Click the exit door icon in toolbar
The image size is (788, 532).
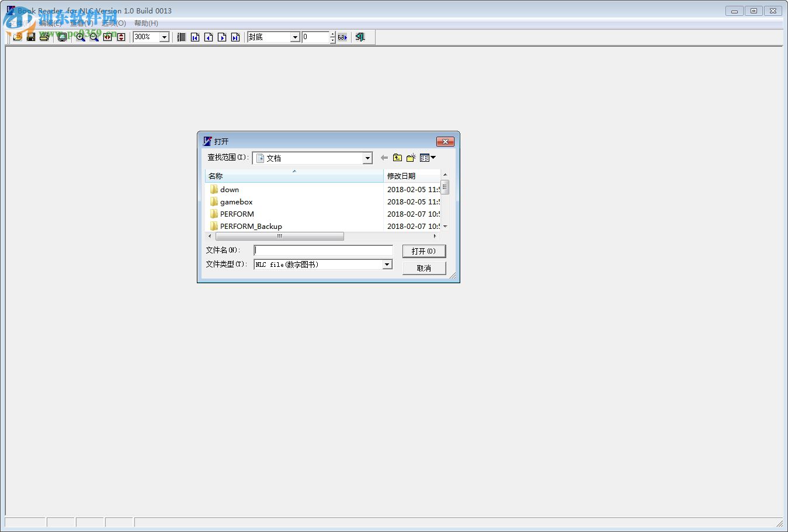[360, 37]
